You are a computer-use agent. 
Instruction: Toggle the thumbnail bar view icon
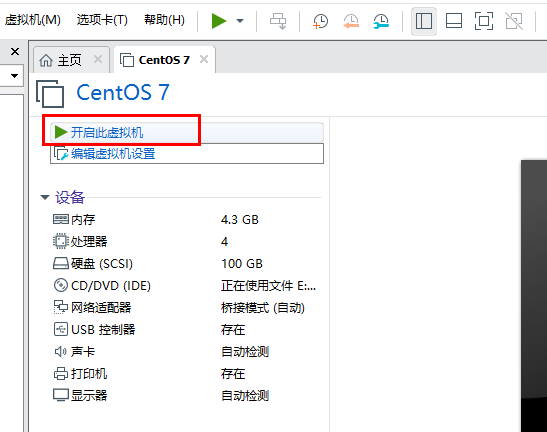click(454, 21)
